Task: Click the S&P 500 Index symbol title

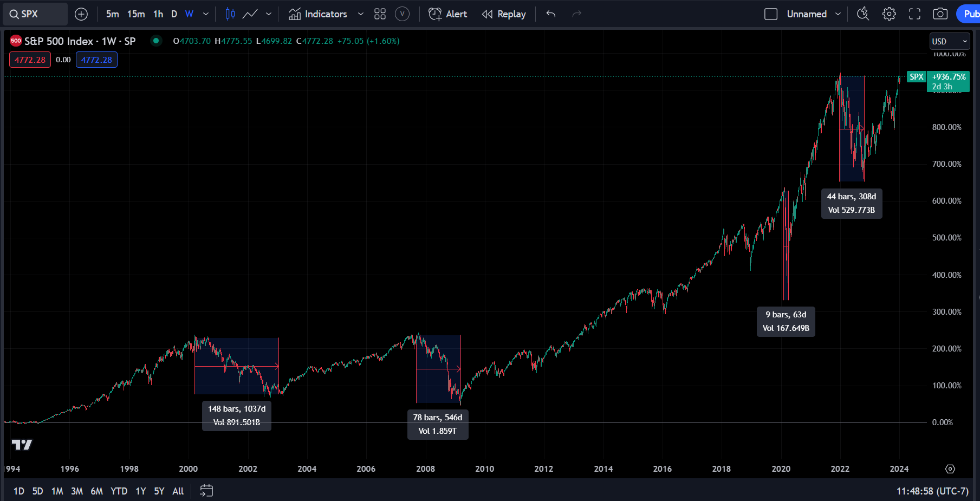Action: [x=80, y=41]
